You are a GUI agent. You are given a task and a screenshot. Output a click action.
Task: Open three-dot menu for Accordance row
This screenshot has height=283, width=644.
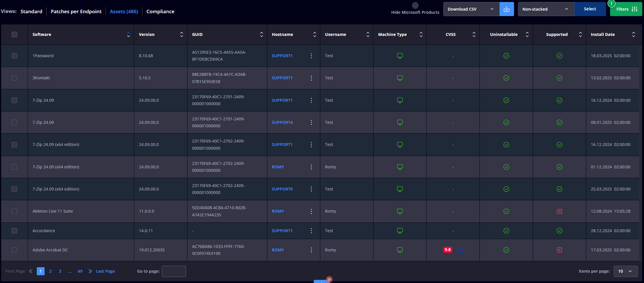point(311,231)
